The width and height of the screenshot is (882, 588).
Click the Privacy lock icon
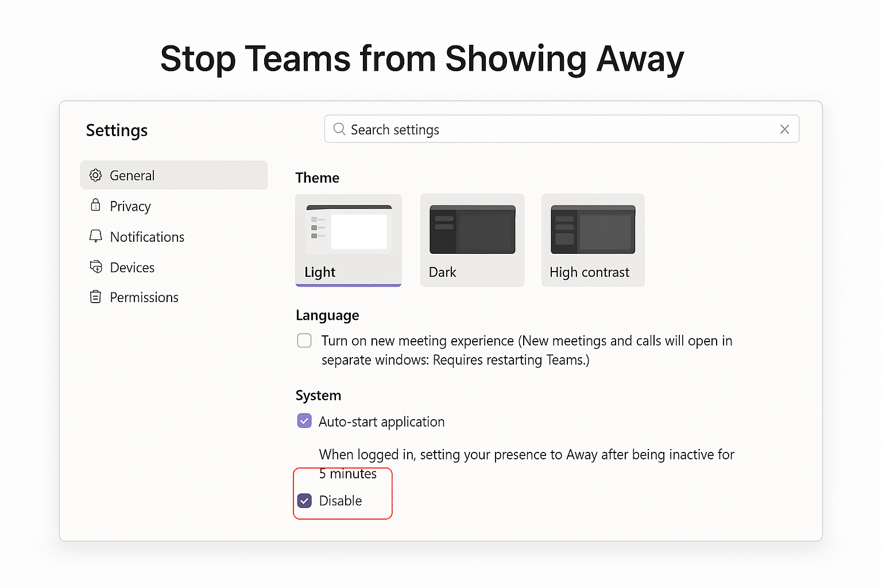click(x=96, y=205)
